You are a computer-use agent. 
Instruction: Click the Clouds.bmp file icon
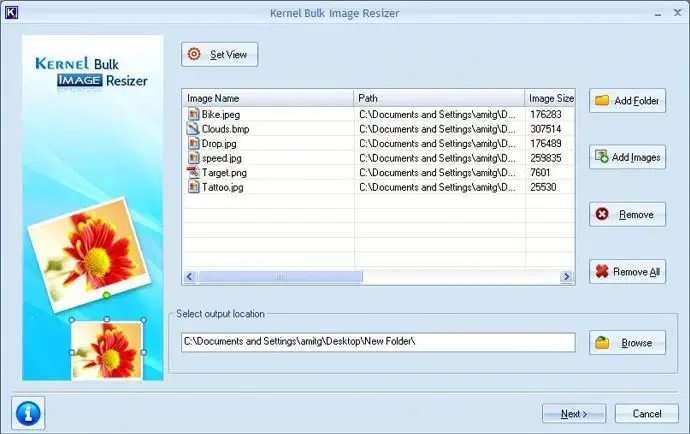(x=194, y=129)
